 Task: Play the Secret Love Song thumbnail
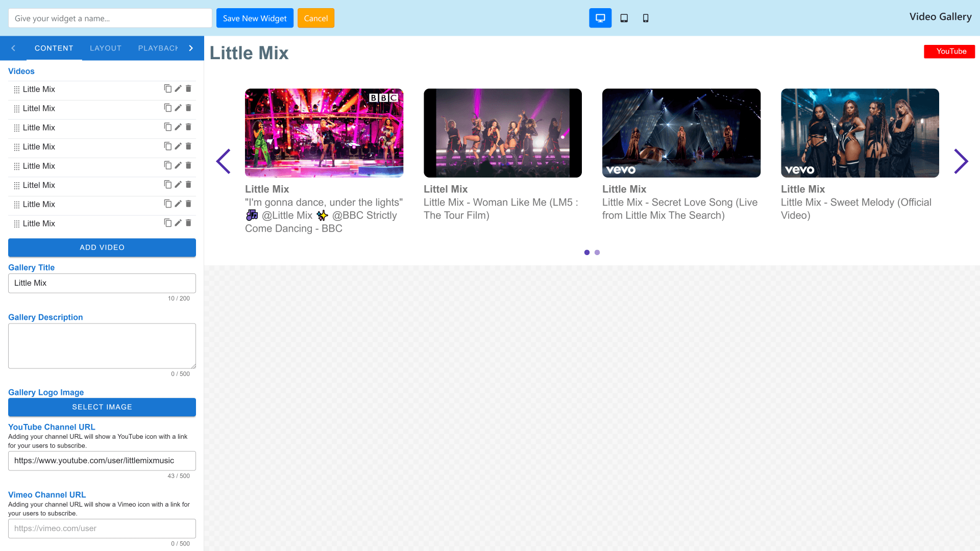click(681, 133)
